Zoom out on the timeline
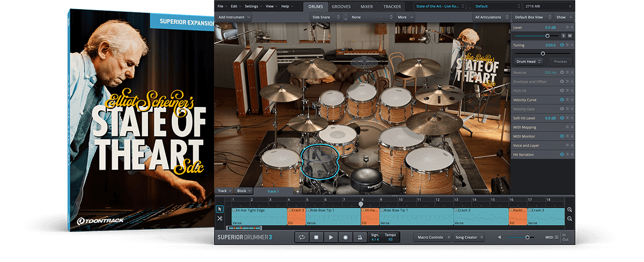 (x=569, y=219)
